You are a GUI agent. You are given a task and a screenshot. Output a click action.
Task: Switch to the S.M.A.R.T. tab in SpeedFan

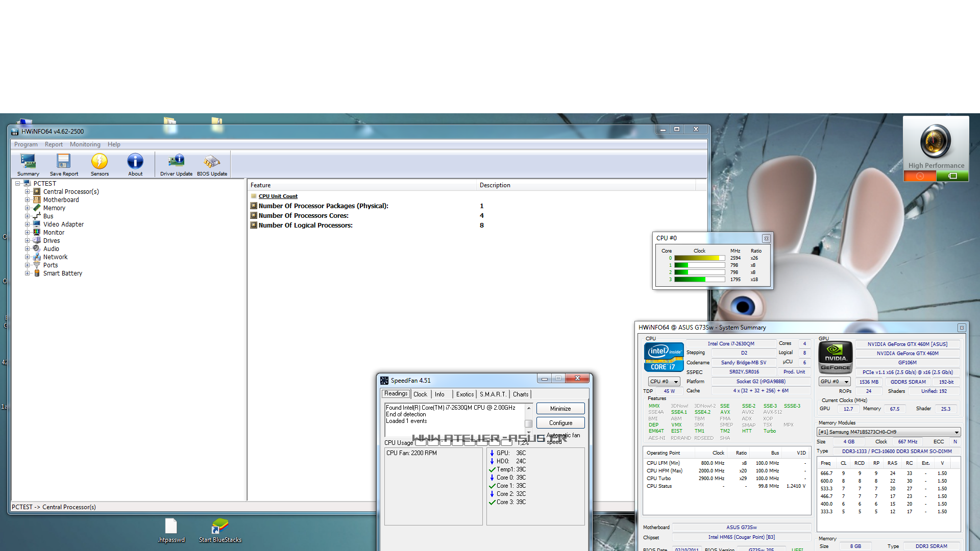[493, 394]
